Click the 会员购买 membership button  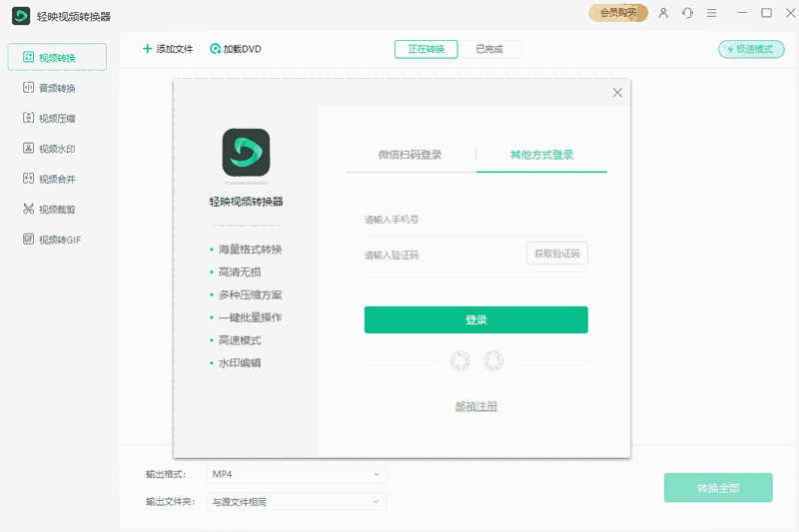(x=618, y=13)
